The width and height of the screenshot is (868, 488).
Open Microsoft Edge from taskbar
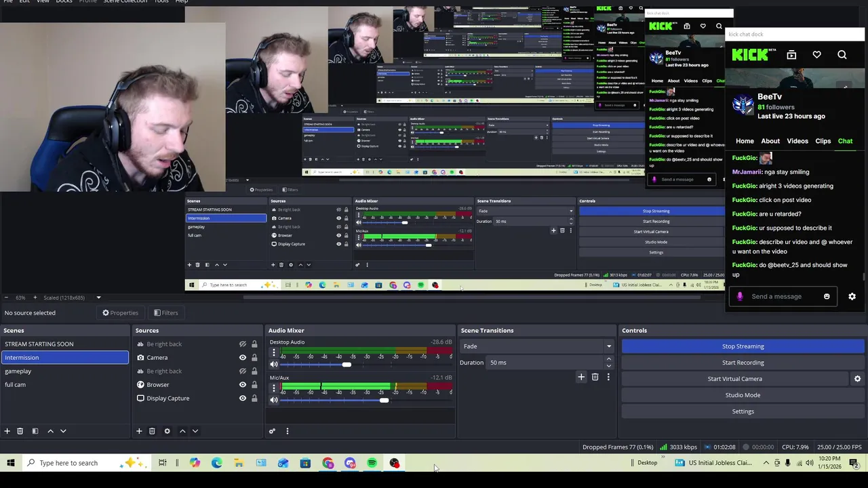point(217,463)
